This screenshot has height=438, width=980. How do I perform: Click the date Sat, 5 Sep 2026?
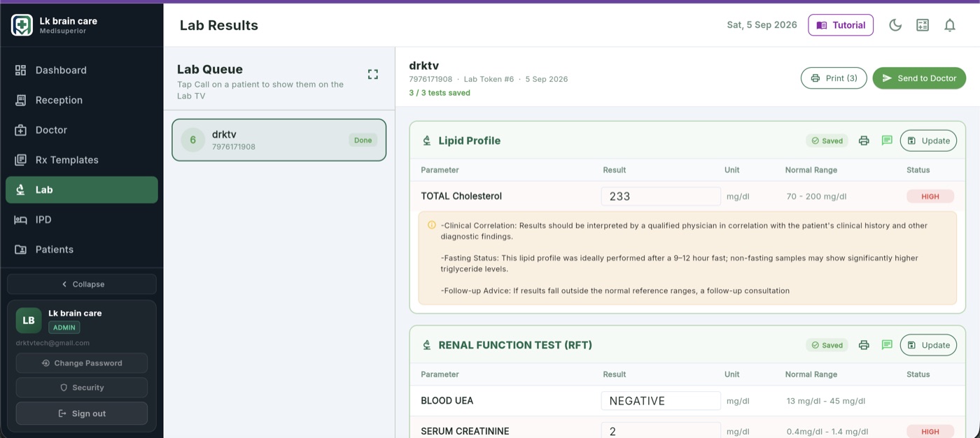pos(762,25)
